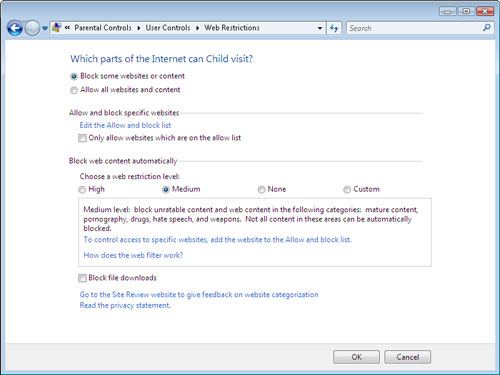Expand the arrow after Parental Controls breadcrumb
The width and height of the screenshot is (500, 375).
coord(139,28)
